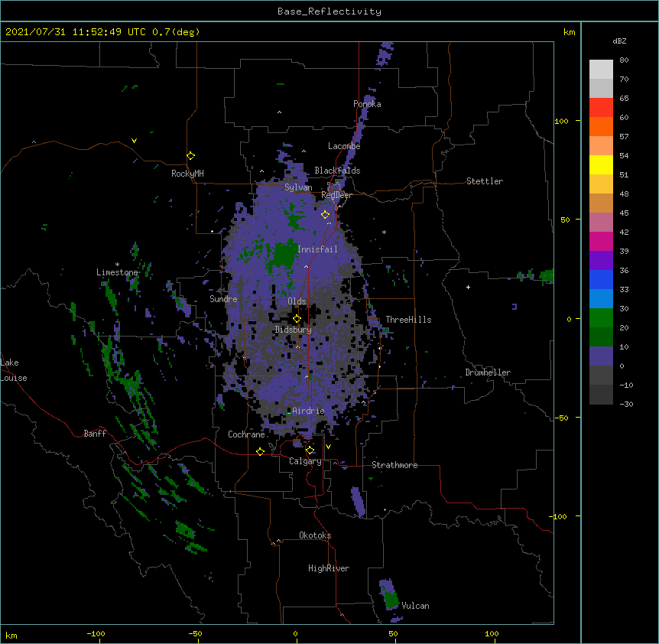Click the yellow V marker northwest of RockyMH
The height and width of the screenshot is (644, 659).
coord(134,141)
